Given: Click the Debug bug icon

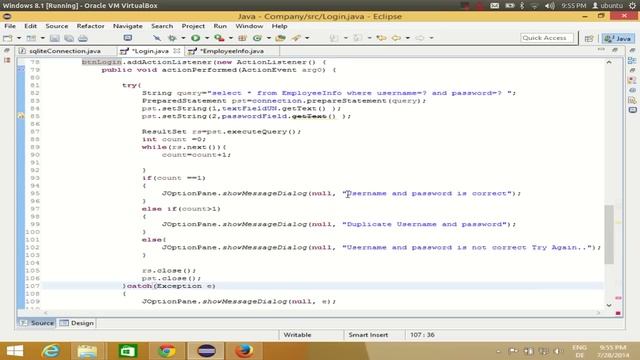Looking at the screenshot, I should (172, 38).
